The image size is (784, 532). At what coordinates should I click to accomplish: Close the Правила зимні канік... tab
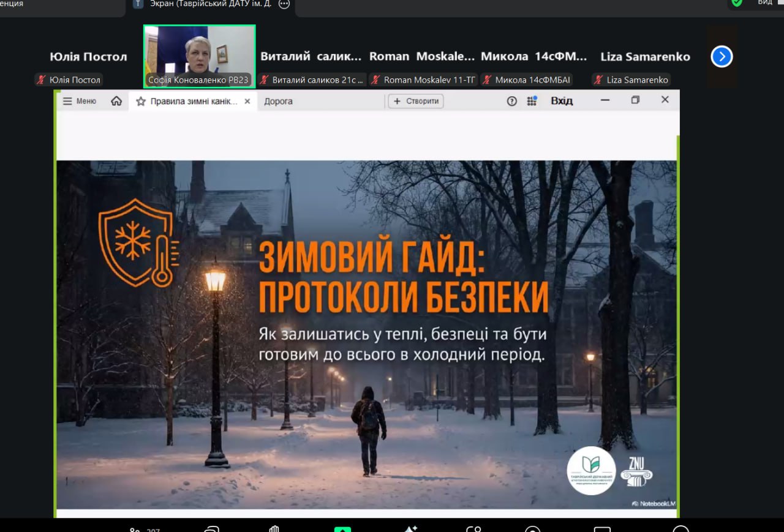pos(247,101)
